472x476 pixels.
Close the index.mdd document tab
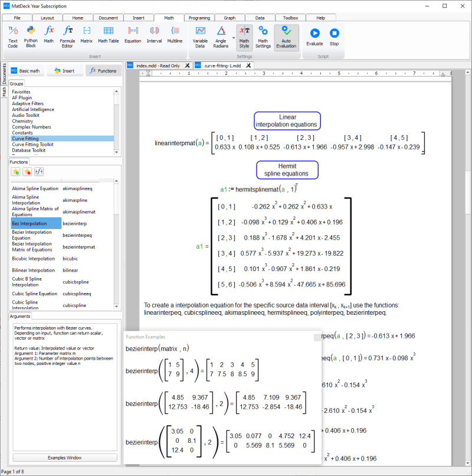[188, 66]
